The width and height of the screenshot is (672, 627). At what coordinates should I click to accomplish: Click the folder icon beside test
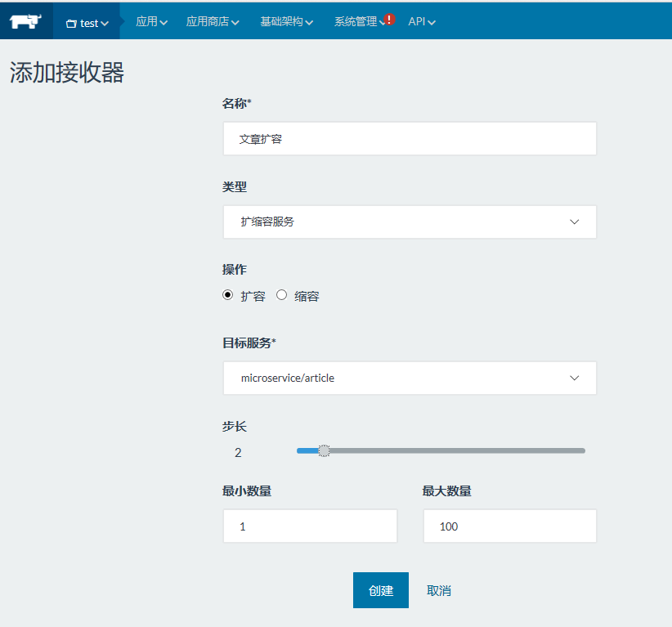(73, 23)
